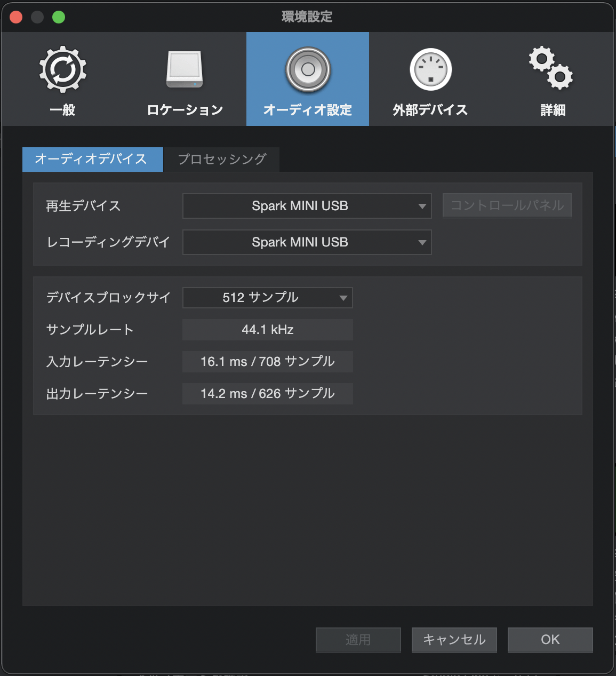616x676 pixels.
Task: Click the キャンセル button
Action: click(x=454, y=640)
